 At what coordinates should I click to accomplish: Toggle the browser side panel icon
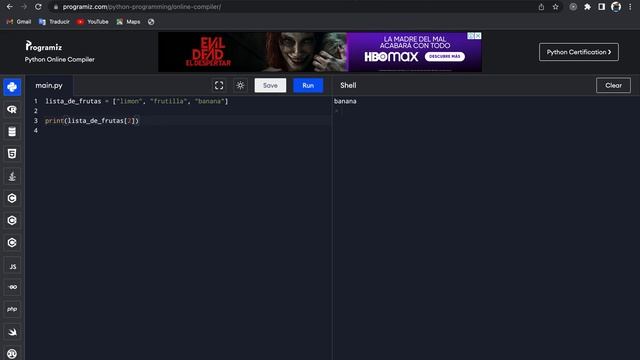(602, 7)
